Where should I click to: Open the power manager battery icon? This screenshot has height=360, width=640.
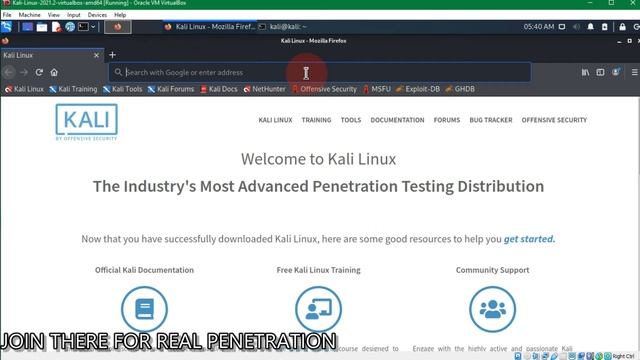click(604, 27)
